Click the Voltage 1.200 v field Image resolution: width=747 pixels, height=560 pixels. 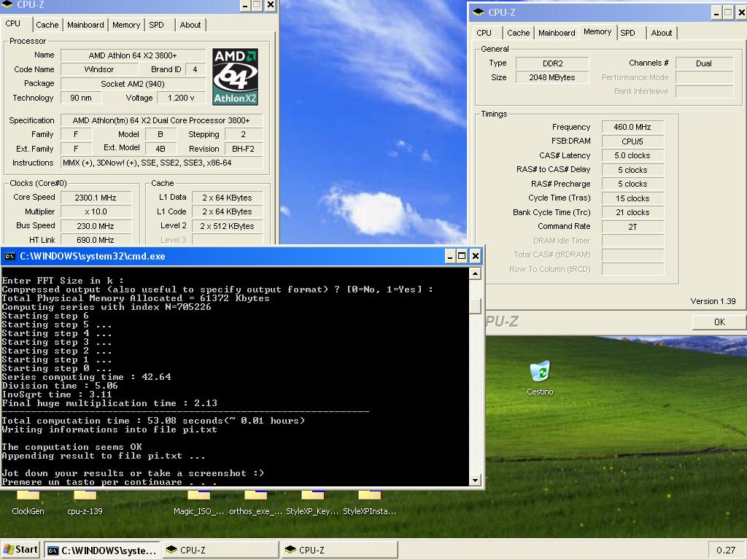click(x=181, y=98)
